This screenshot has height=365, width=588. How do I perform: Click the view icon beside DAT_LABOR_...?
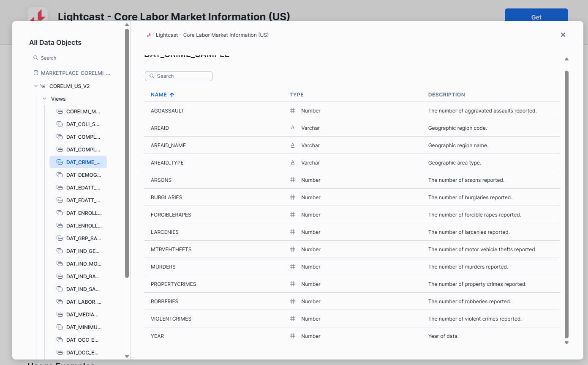coord(60,302)
